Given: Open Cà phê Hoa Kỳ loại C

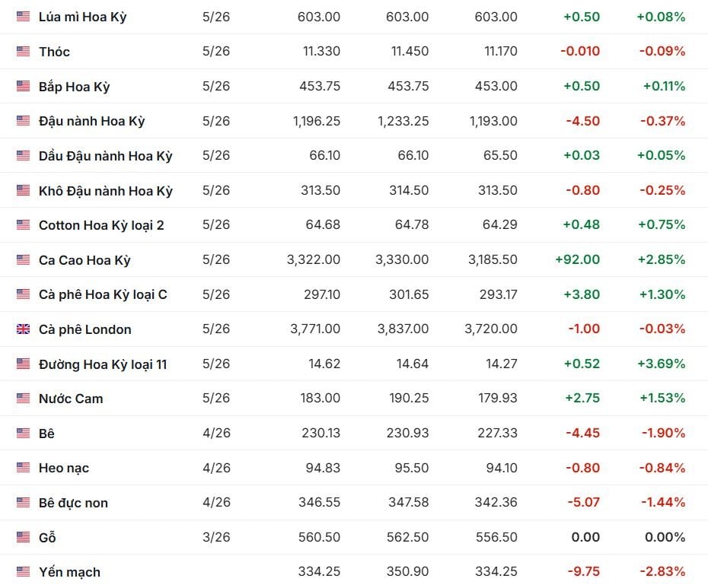Looking at the screenshot, I should 103,294.
